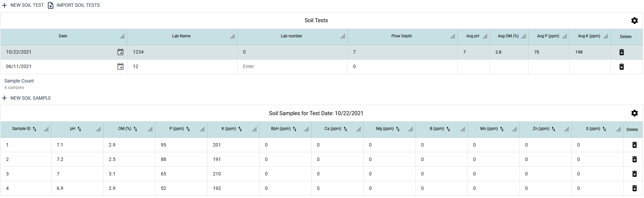This screenshot has height=198, width=644.
Task: Sort samples by BpH (ppm) arrows
Action: pos(294,129)
